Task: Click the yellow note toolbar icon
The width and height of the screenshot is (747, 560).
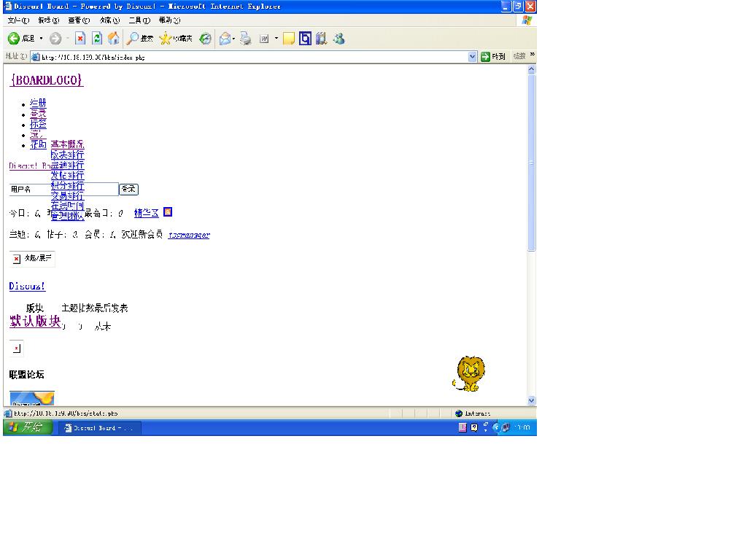Action: [x=289, y=39]
